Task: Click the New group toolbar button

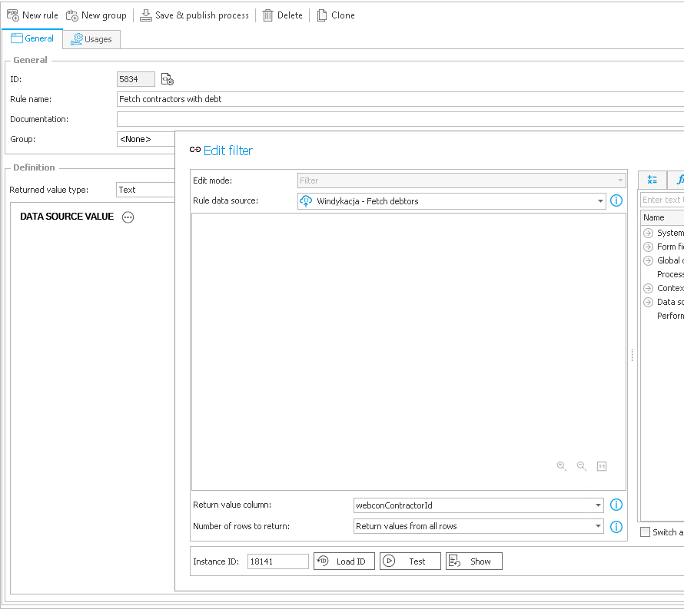Action: [x=96, y=15]
